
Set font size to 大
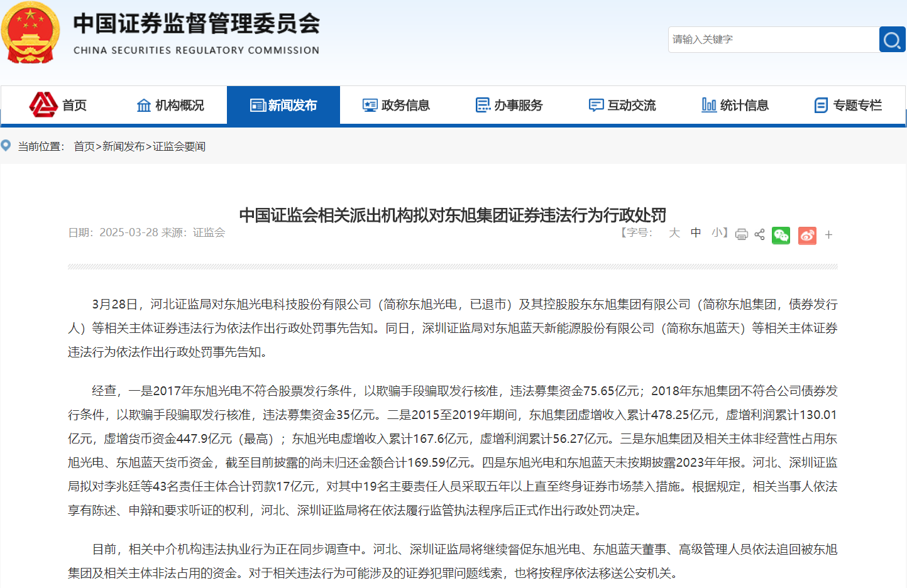pos(674,233)
